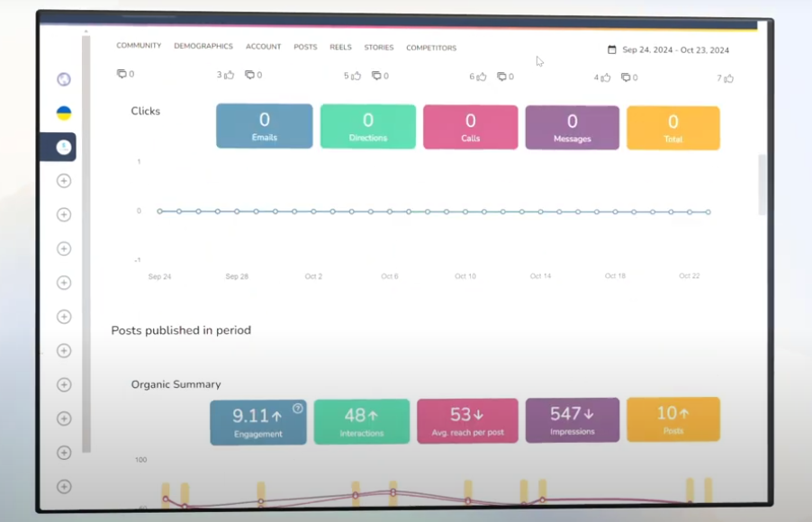The height and width of the screenshot is (522, 812).
Task: Click the yellow Posts summary card
Action: tap(672, 420)
